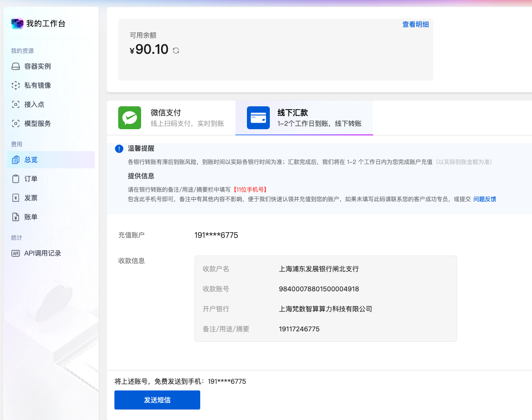Click account number 98400078801500004918
532x420 pixels.
pos(318,289)
